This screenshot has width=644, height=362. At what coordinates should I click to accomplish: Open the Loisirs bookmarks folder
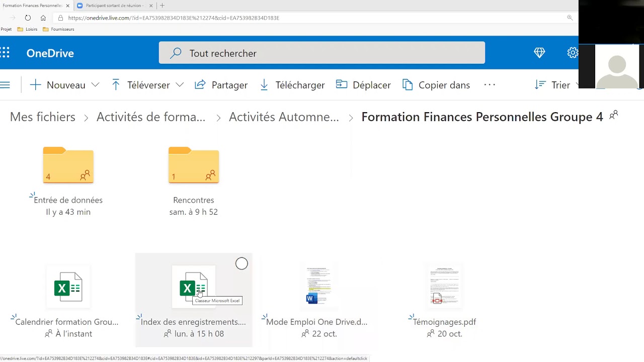pos(28,29)
